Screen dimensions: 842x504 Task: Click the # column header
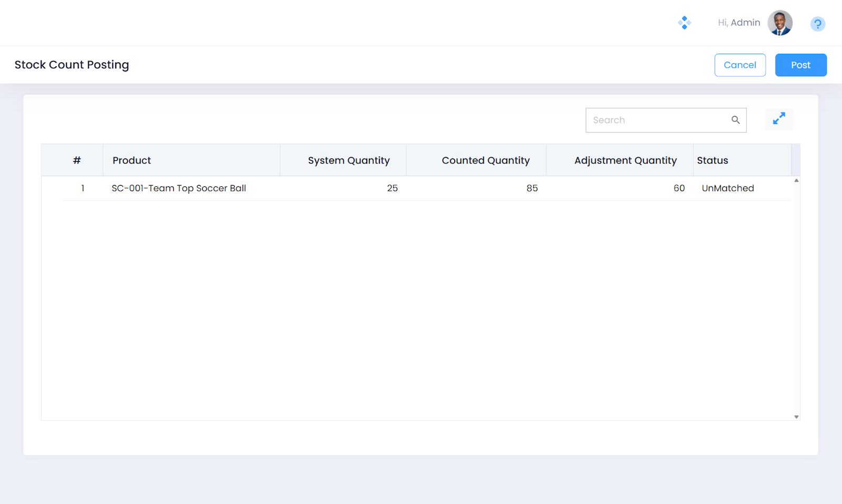click(x=77, y=160)
